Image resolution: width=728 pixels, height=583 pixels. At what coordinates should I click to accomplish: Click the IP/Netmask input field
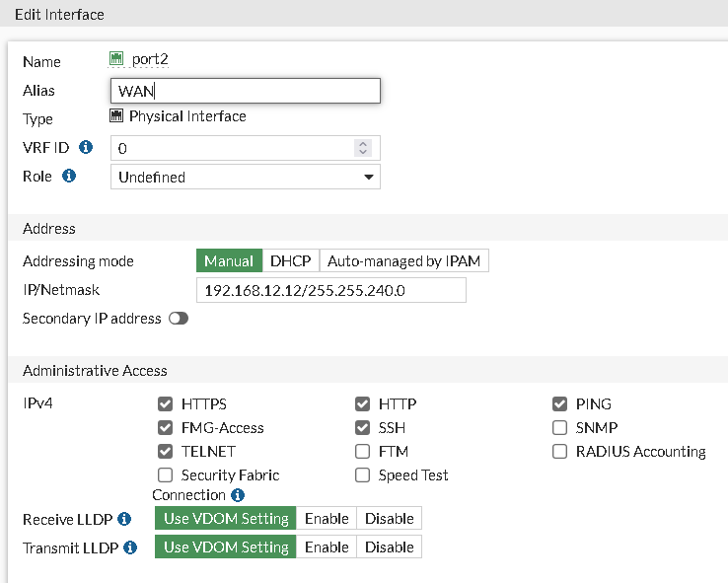(x=331, y=290)
